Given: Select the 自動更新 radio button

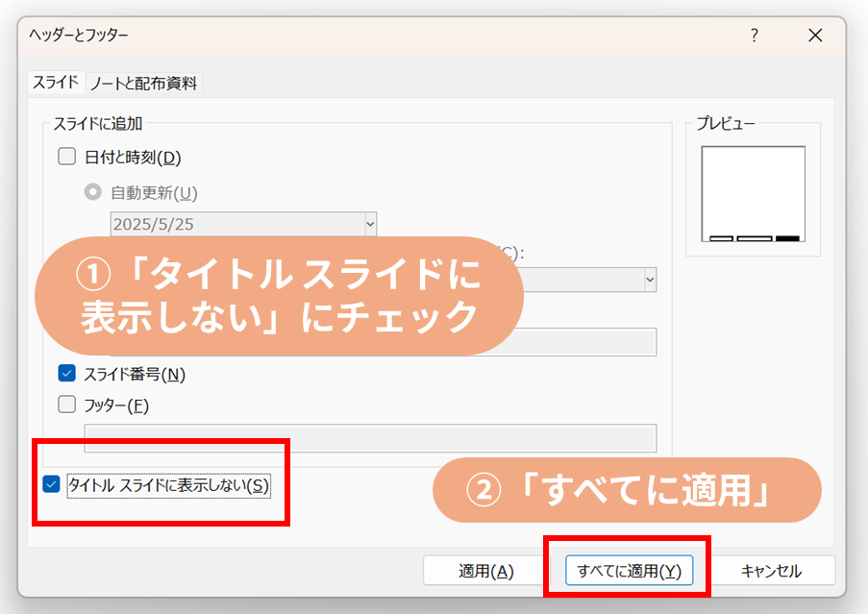Looking at the screenshot, I should [x=93, y=192].
